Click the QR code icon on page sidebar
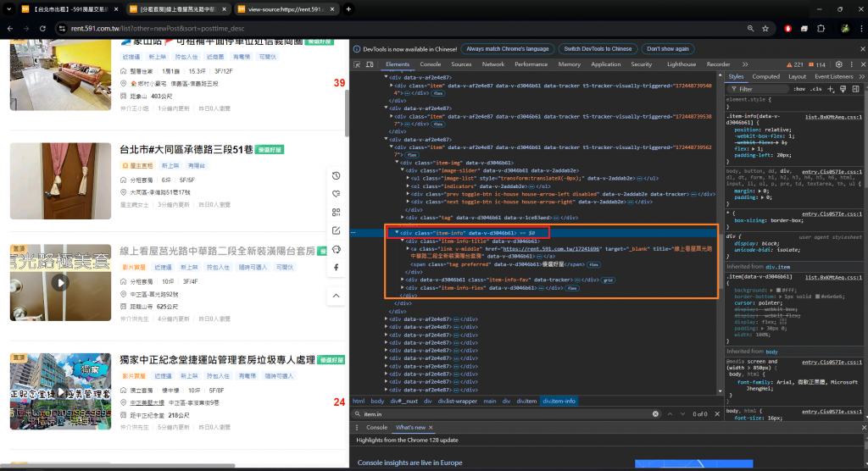 [x=336, y=213]
